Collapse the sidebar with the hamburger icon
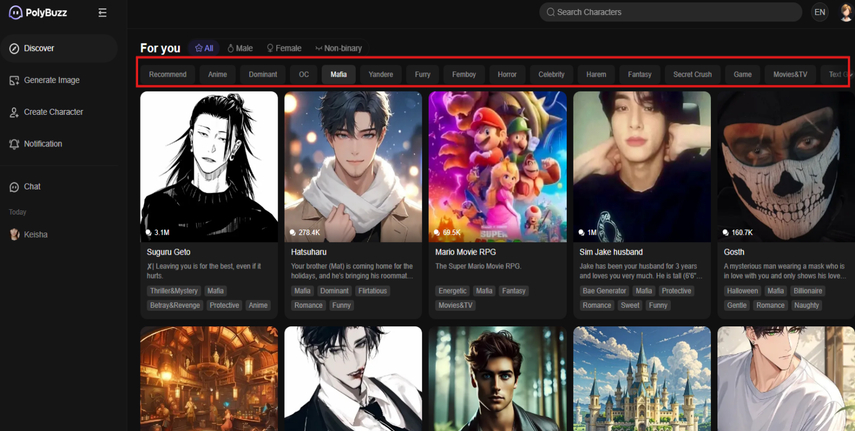This screenshot has width=855, height=431. [103, 13]
